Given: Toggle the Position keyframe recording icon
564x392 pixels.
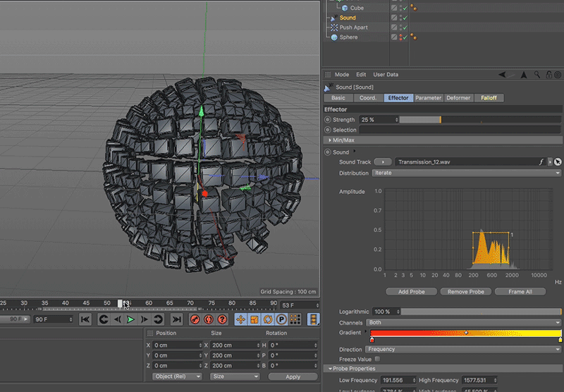Looking at the screenshot, I should coord(240,319).
